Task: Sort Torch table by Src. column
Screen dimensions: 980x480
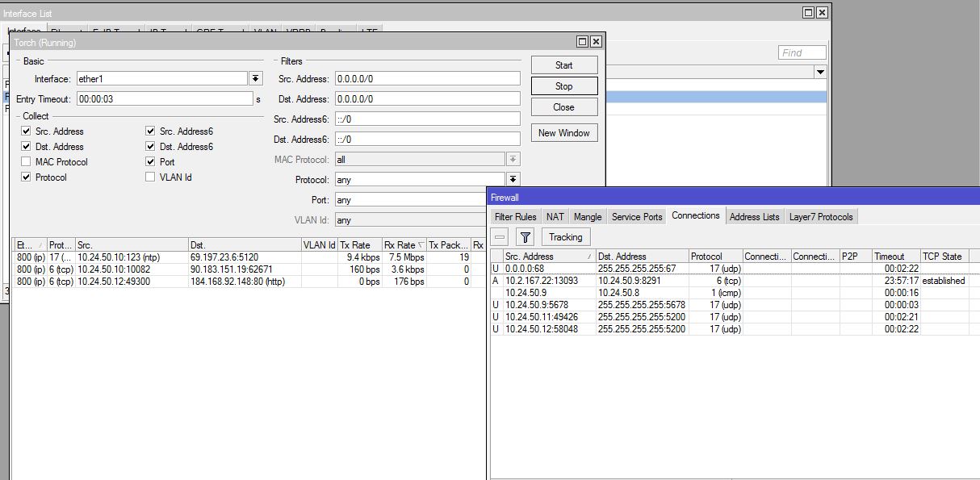Action: click(132, 244)
